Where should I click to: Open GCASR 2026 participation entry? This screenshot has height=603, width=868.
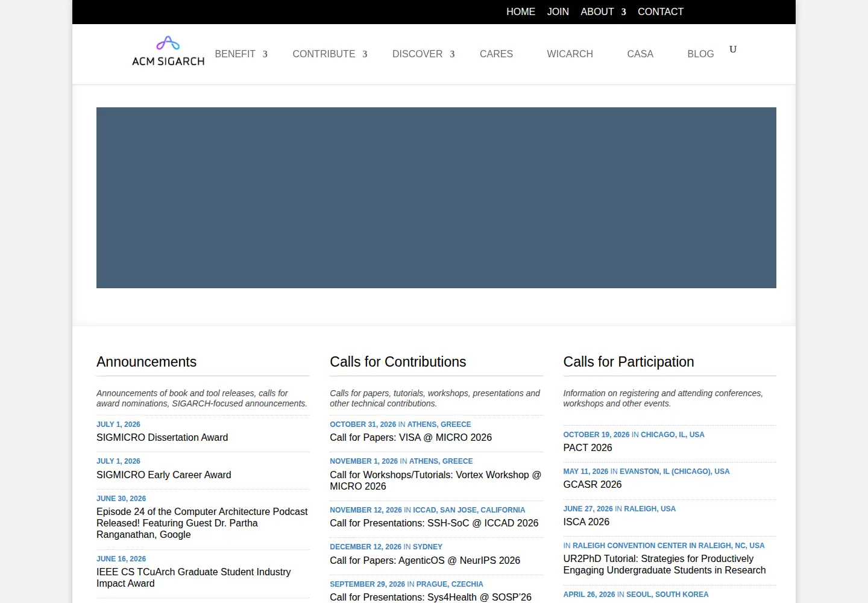[x=593, y=484]
